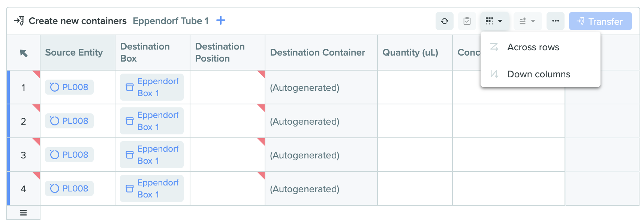644x223 pixels.
Task: Click the refresh icon in toolbar
Action: point(444,21)
